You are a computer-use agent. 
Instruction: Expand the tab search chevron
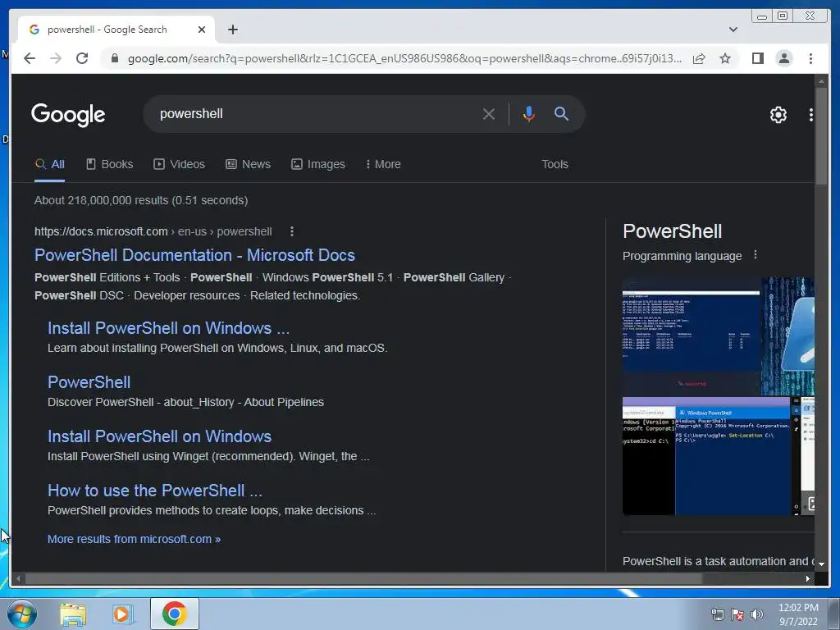[x=733, y=30]
